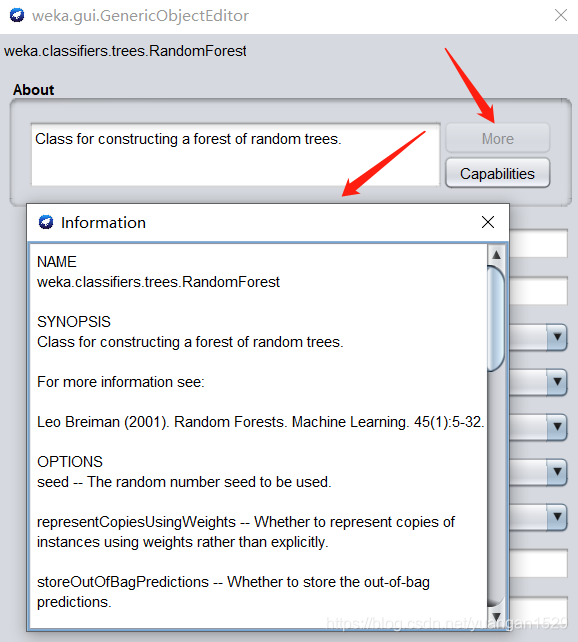This screenshot has width=578, height=642.
Task: Click the Information window's vertical scrollbar thumb
Action: 496,319
